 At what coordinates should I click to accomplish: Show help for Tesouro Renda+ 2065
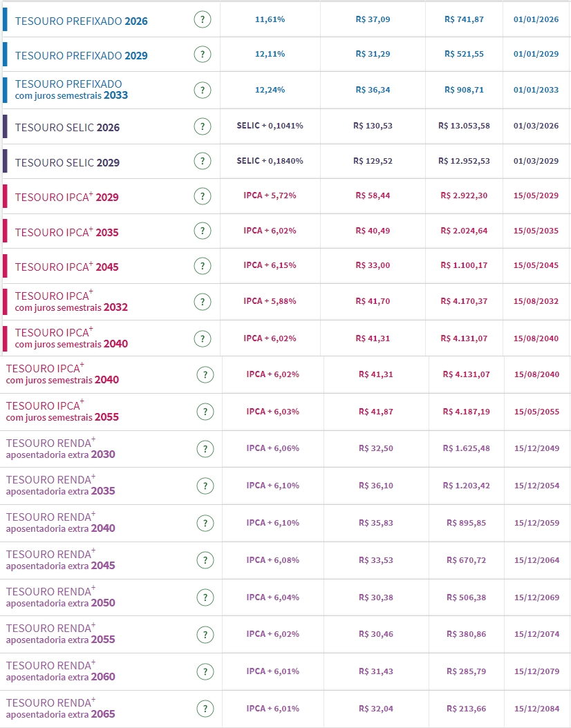(204, 708)
